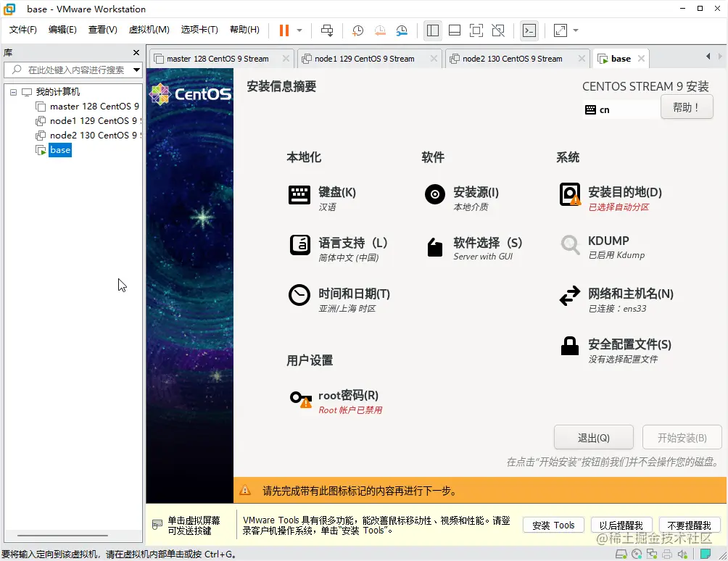This screenshot has width=728, height=561.
Task: Close the master 128 tab
Action: click(x=286, y=59)
